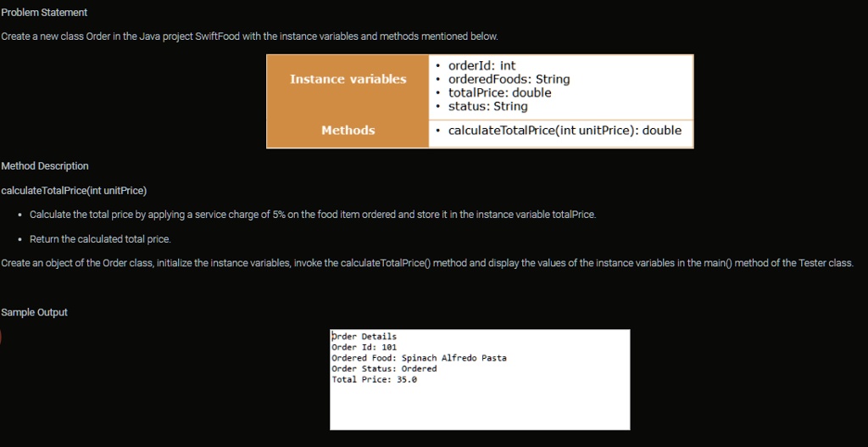
Task: Click the status: String bullet item
Action: [487, 106]
